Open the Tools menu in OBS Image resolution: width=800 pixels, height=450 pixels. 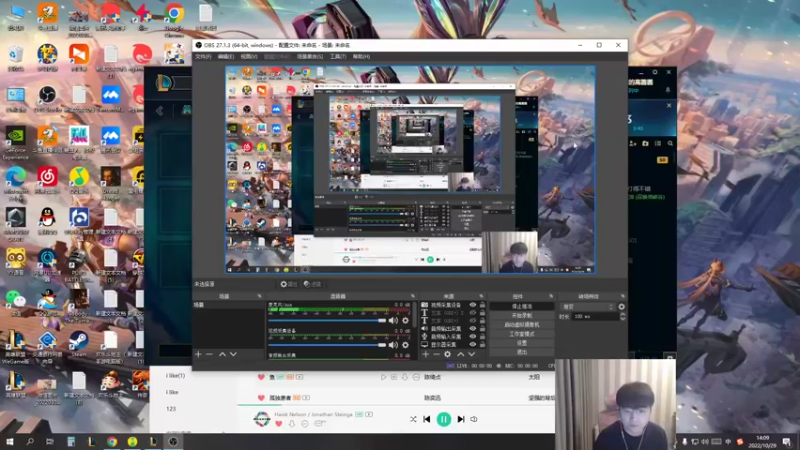tap(338, 57)
